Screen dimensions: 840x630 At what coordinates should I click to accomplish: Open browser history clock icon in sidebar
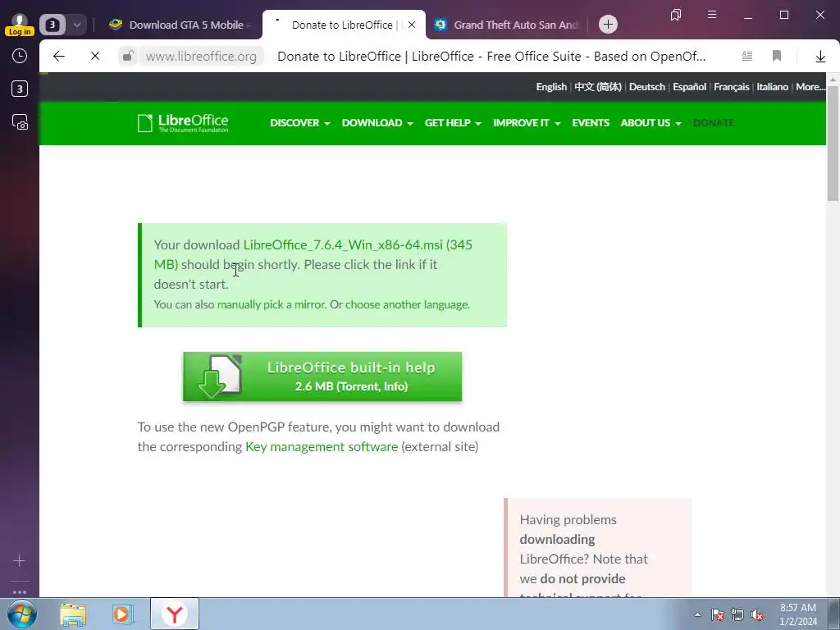[x=20, y=56]
